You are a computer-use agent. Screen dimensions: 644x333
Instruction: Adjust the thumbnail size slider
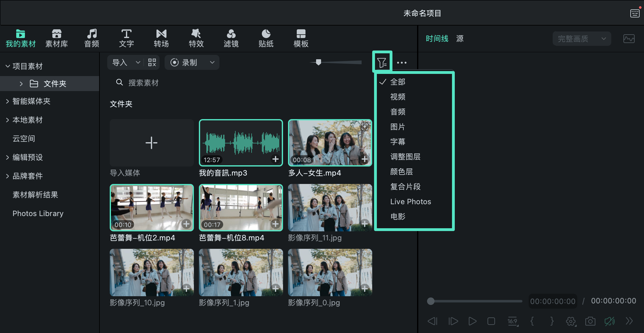[318, 62]
